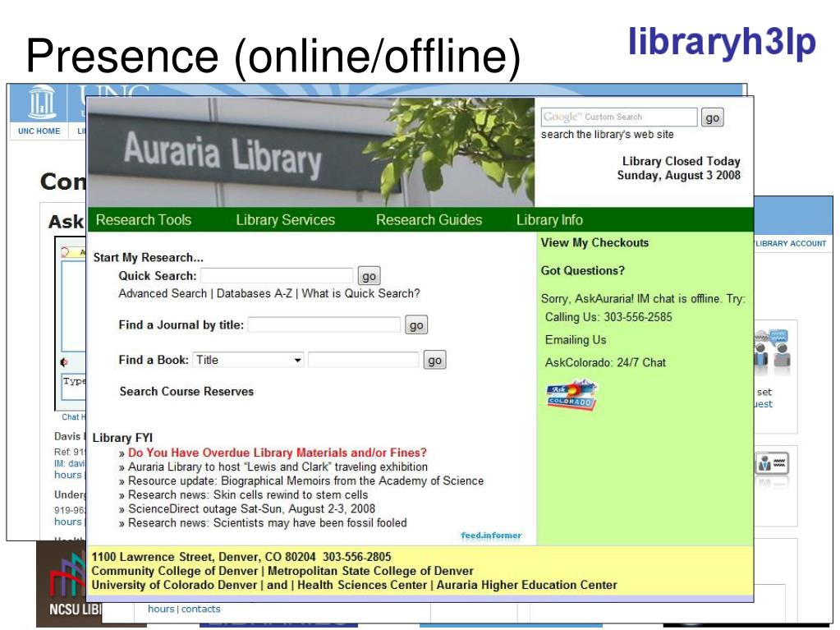Viewport: 840px width, 630px height.
Task: Click the go button for Quick Search
Action: 370,276
